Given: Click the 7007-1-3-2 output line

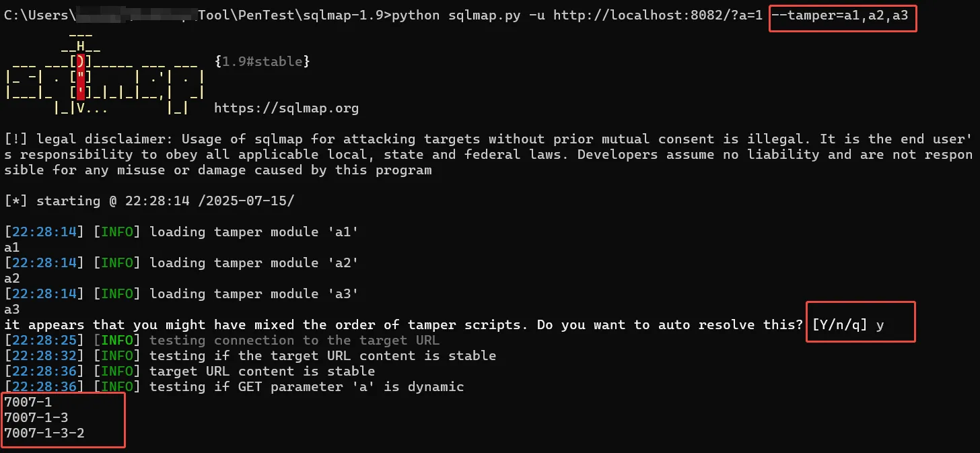Looking at the screenshot, I should pos(44,433).
